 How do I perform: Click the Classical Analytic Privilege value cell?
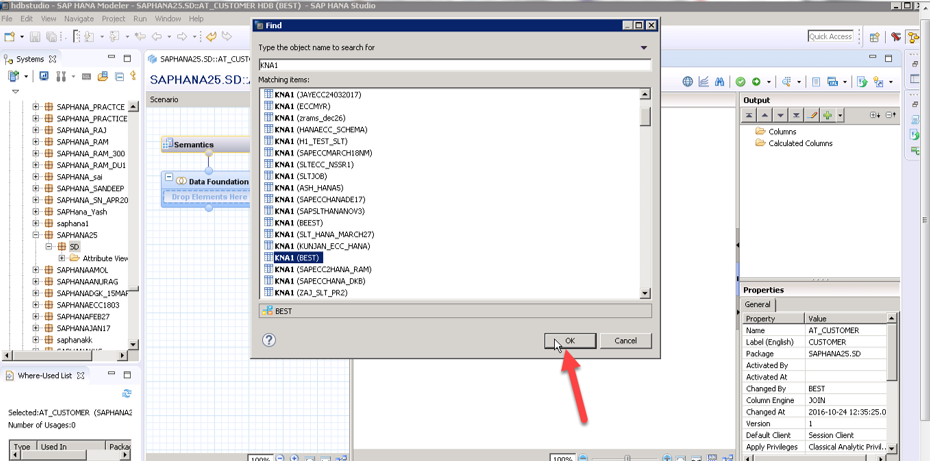(846, 447)
